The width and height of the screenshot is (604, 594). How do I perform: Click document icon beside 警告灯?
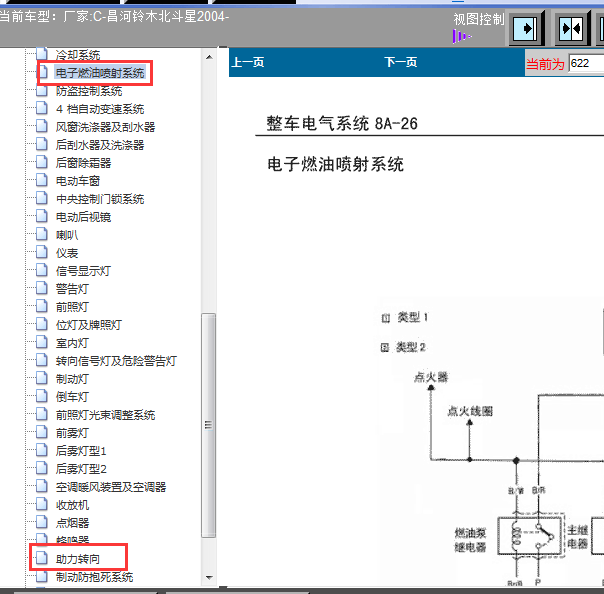42,288
